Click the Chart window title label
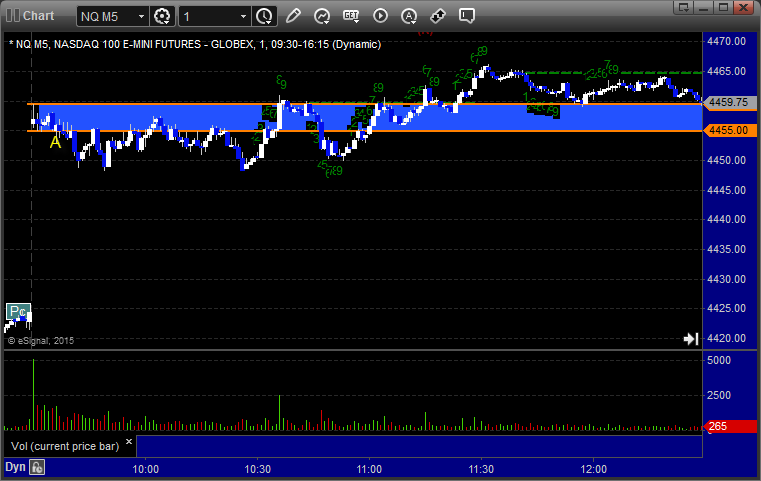This screenshot has height=481, width=761. pyautogui.click(x=38, y=16)
